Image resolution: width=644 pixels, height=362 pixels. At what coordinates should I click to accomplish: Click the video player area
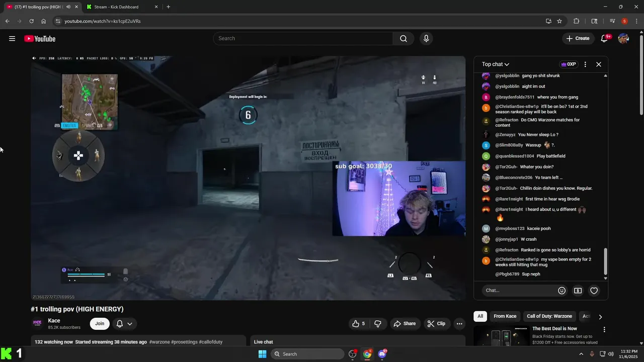click(x=248, y=178)
